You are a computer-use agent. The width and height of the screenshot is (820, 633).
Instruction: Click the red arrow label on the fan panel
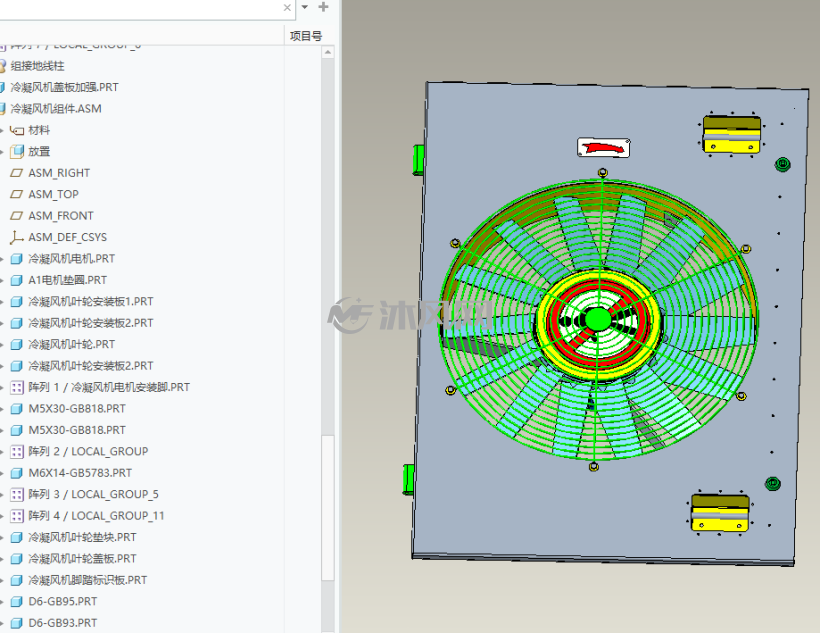tap(603, 148)
